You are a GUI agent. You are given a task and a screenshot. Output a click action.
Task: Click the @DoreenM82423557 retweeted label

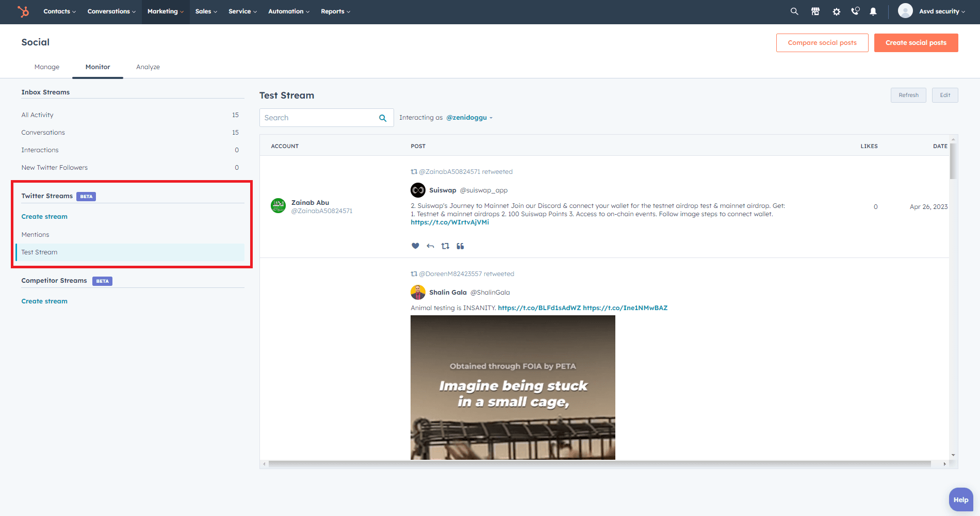click(466, 274)
